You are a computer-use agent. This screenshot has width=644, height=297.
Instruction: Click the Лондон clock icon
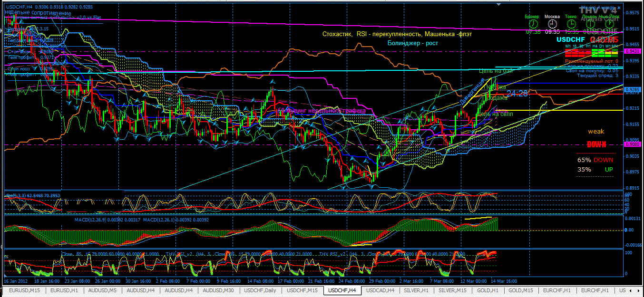[x=590, y=24]
